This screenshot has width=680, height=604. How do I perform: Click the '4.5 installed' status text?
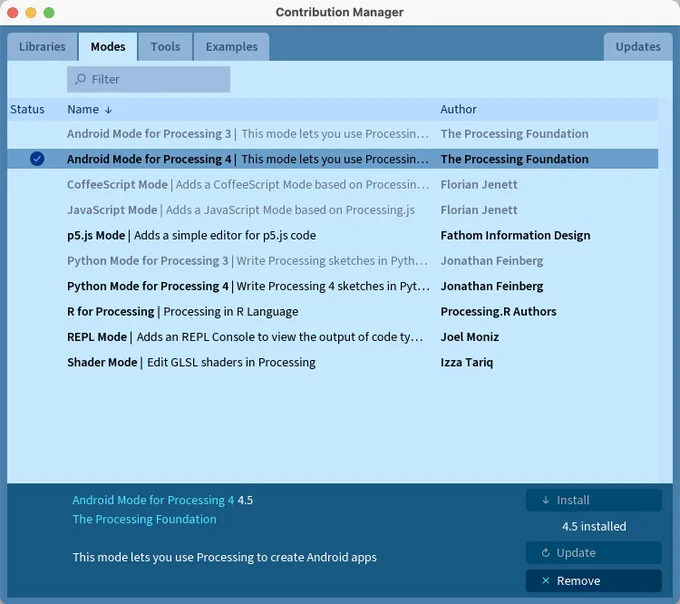tap(594, 526)
